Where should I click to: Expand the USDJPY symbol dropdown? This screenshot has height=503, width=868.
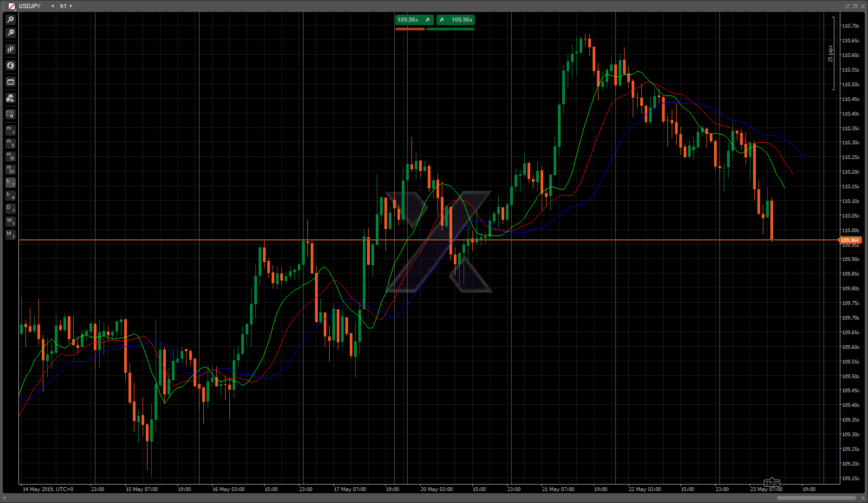(x=53, y=6)
